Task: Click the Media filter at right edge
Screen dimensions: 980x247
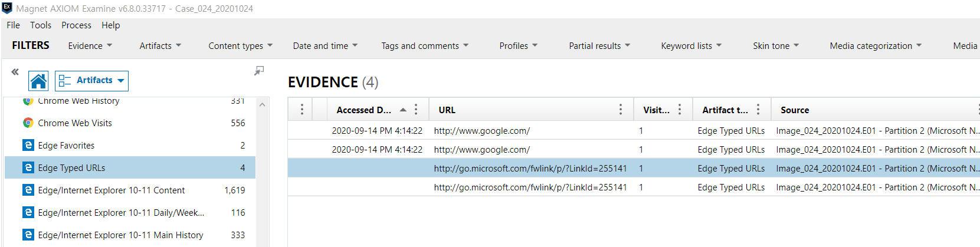Action: (965, 45)
